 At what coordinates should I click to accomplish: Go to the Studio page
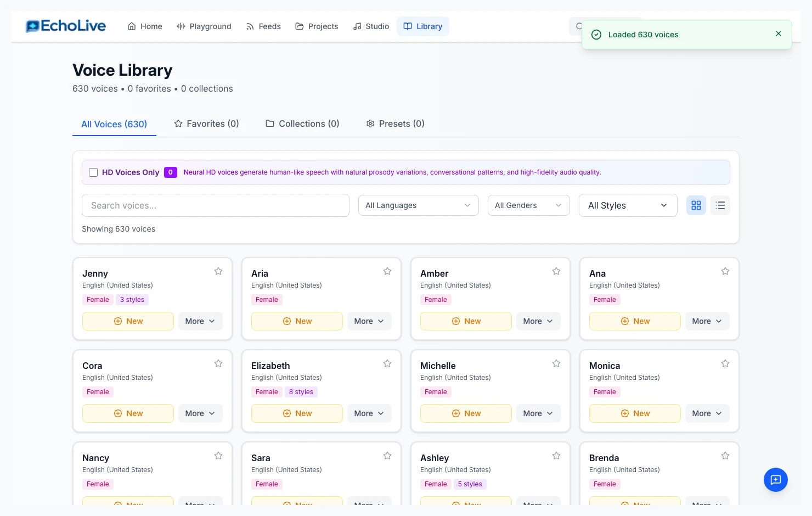371,26
